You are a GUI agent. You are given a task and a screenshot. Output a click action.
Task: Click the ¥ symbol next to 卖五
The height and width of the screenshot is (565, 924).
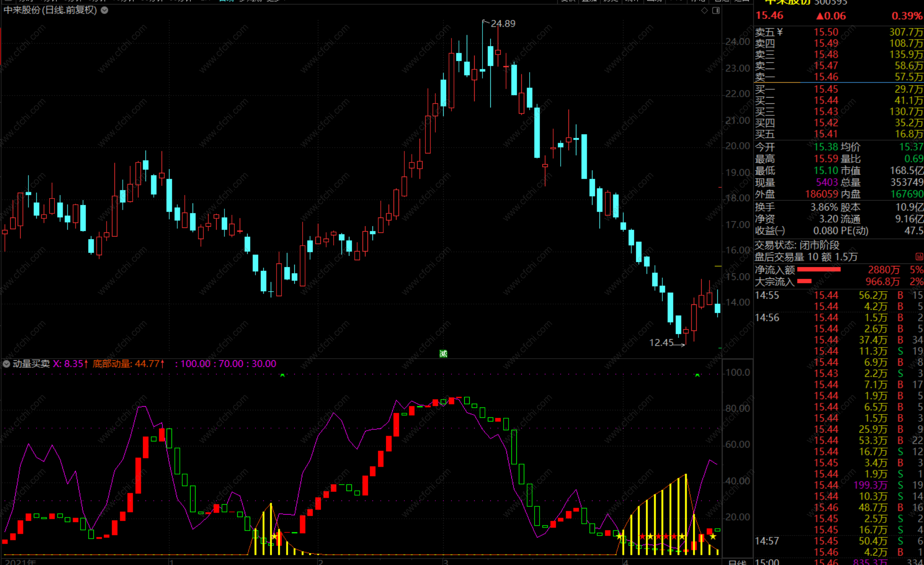pos(780,32)
